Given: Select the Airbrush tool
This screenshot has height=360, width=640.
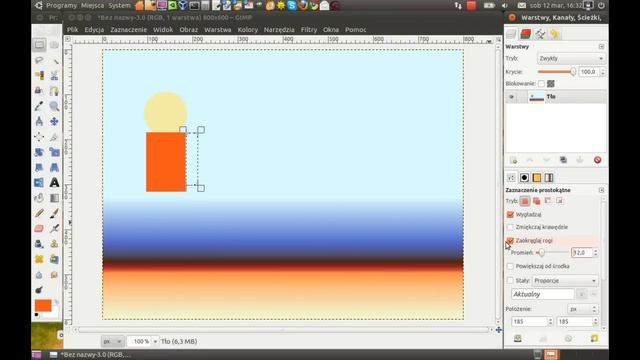Looking at the screenshot, I should pos(54,229).
